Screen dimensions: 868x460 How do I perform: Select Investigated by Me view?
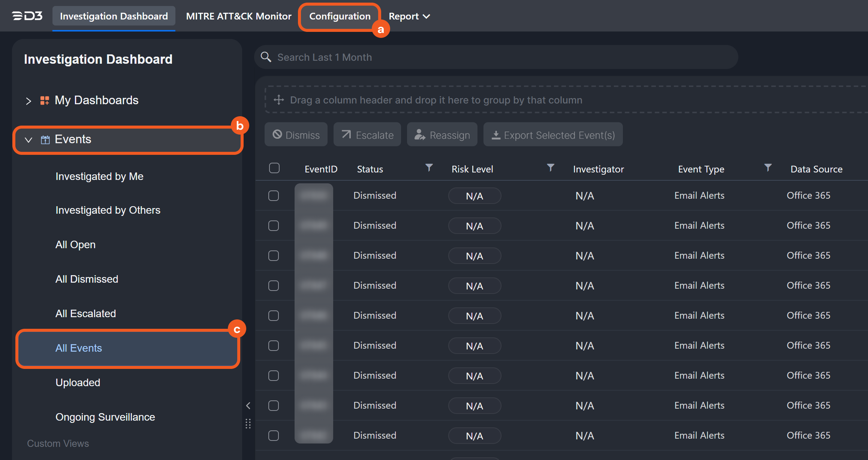pos(99,176)
